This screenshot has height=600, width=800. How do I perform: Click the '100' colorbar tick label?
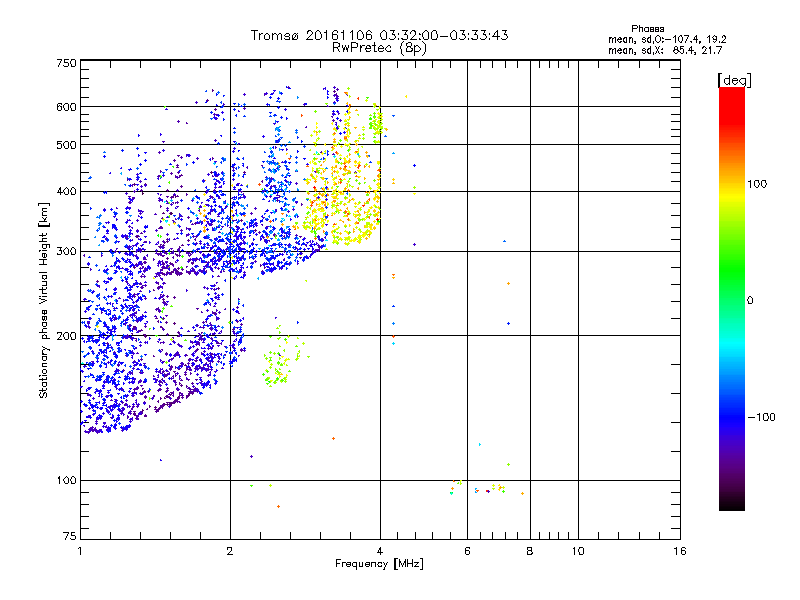tap(757, 184)
